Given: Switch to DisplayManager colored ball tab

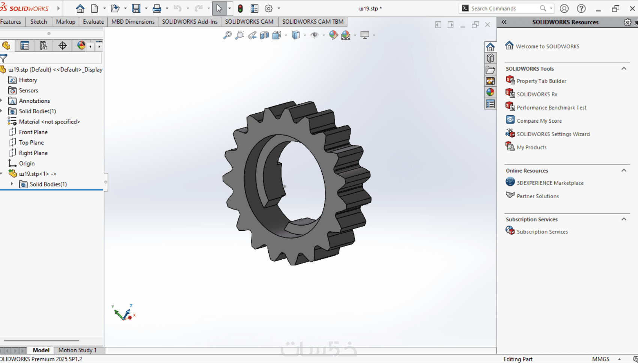Looking at the screenshot, I should (80, 46).
